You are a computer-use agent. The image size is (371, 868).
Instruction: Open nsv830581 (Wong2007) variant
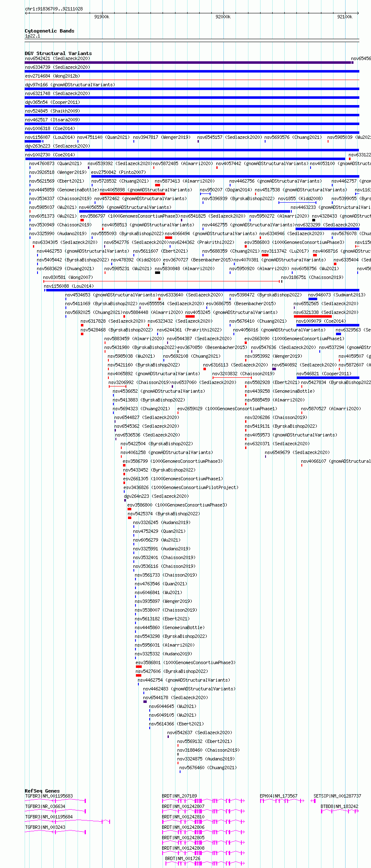pyautogui.click(x=161, y=281)
